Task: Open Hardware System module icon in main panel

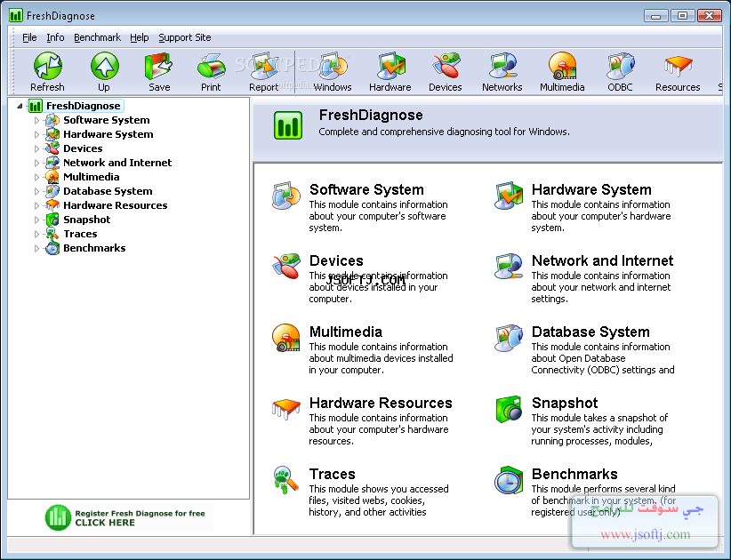Action: (x=509, y=196)
